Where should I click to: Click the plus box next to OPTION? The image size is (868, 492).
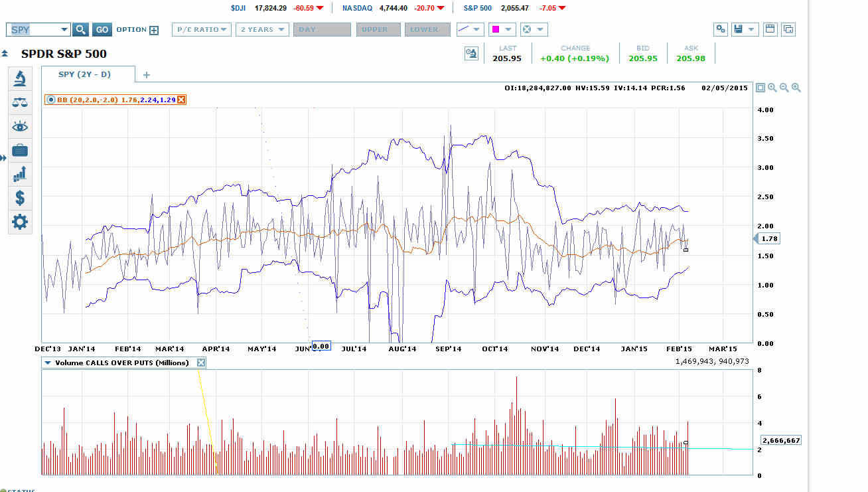point(154,30)
